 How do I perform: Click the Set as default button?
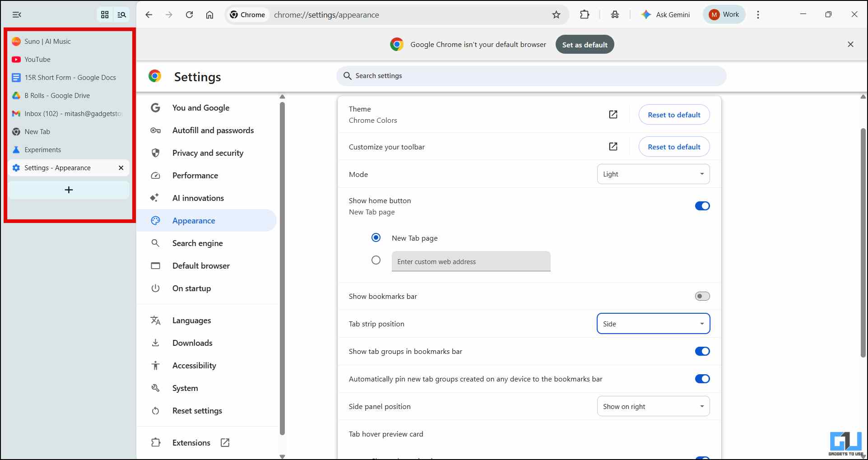(585, 45)
